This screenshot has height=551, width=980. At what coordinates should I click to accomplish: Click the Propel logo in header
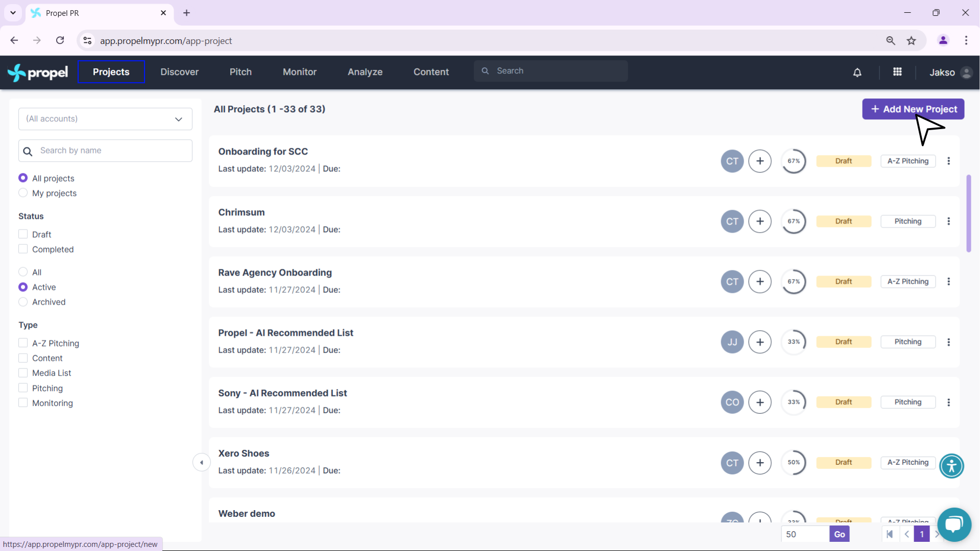tap(38, 72)
